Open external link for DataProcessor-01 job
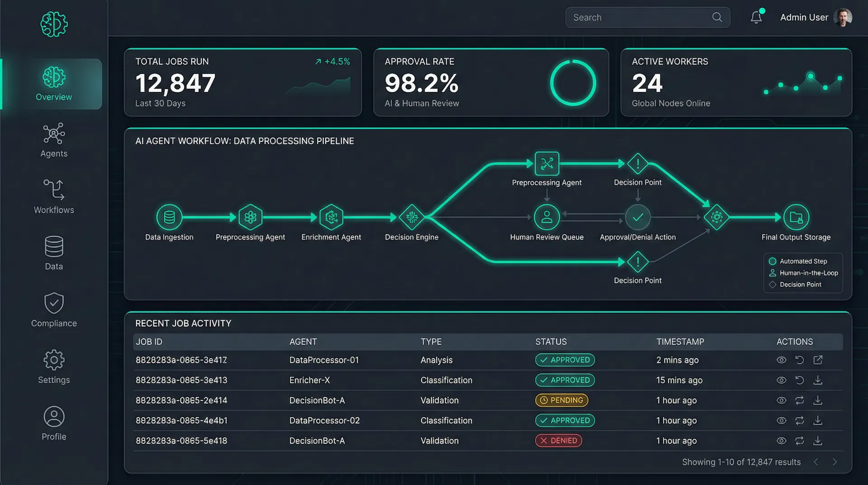The height and width of the screenshot is (485, 868). pyautogui.click(x=817, y=360)
